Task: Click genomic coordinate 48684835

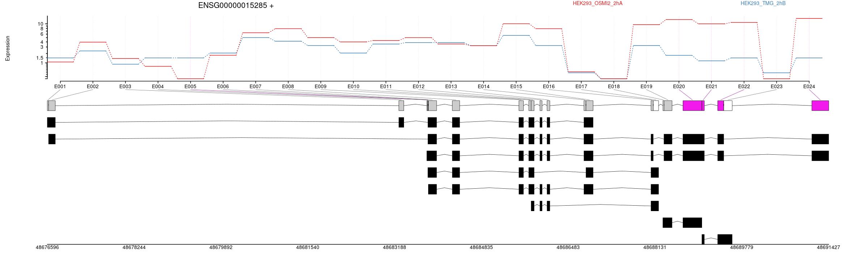Action: 481,248
